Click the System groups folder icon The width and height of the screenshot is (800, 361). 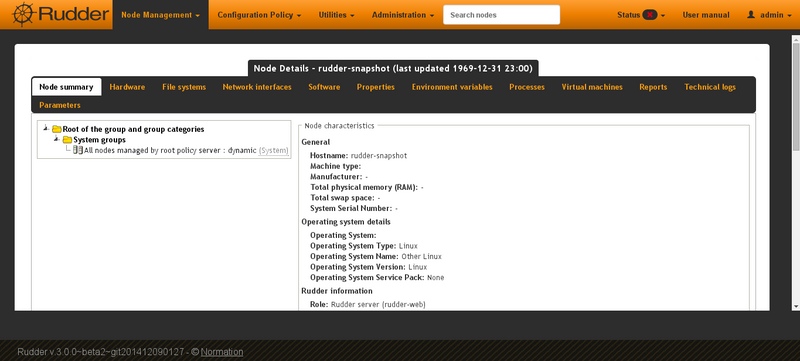point(67,140)
